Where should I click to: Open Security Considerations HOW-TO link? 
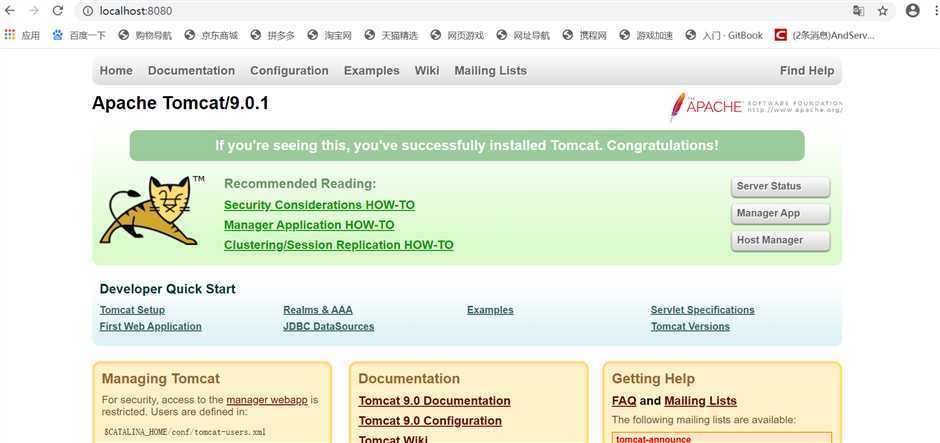[x=320, y=205]
